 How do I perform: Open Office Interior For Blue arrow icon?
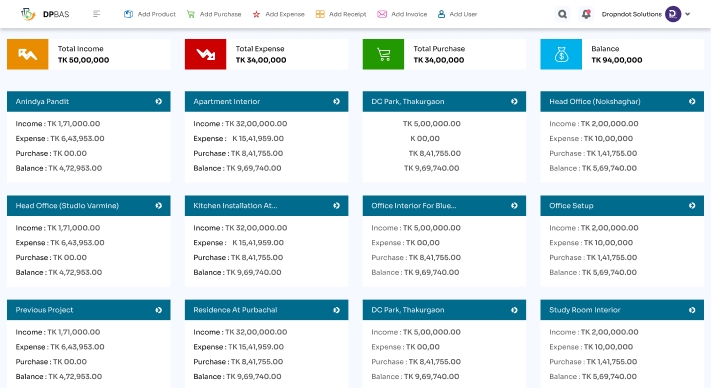[514, 206]
